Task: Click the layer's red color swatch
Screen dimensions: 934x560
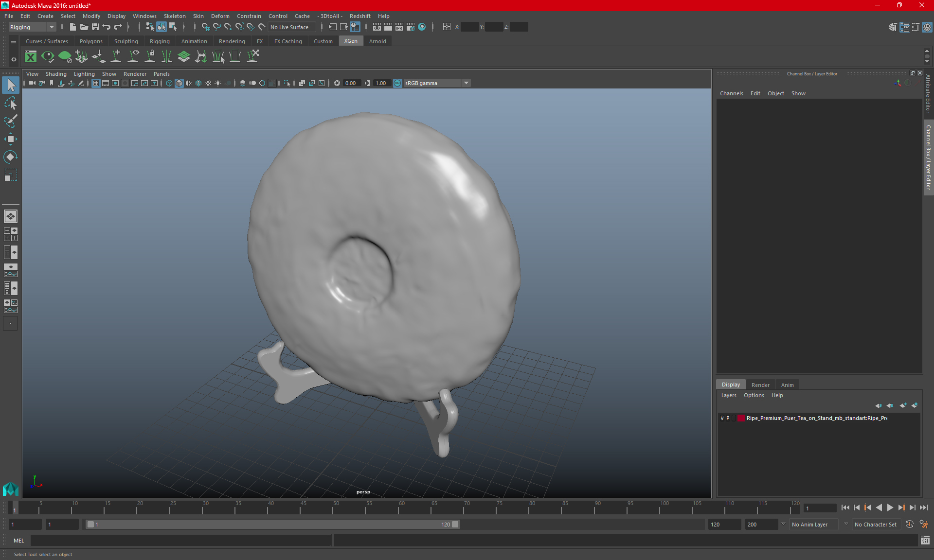Action: click(741, 418)
